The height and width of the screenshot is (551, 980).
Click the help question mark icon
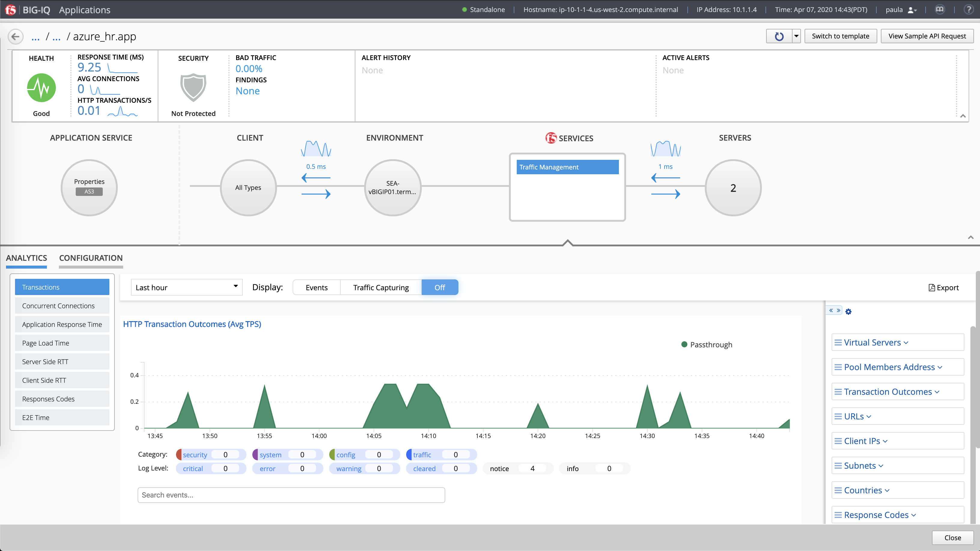coord(968,10)
